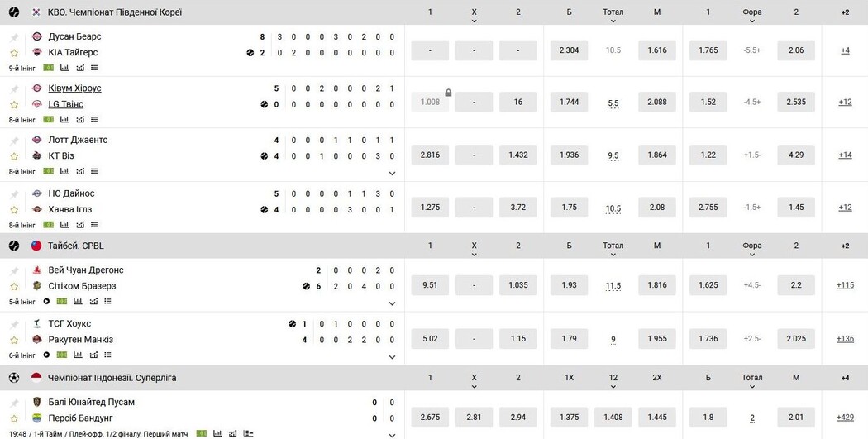
Task: Click soccer ball icon beside Indonesia Superliga
Action: tap(13, 378)
